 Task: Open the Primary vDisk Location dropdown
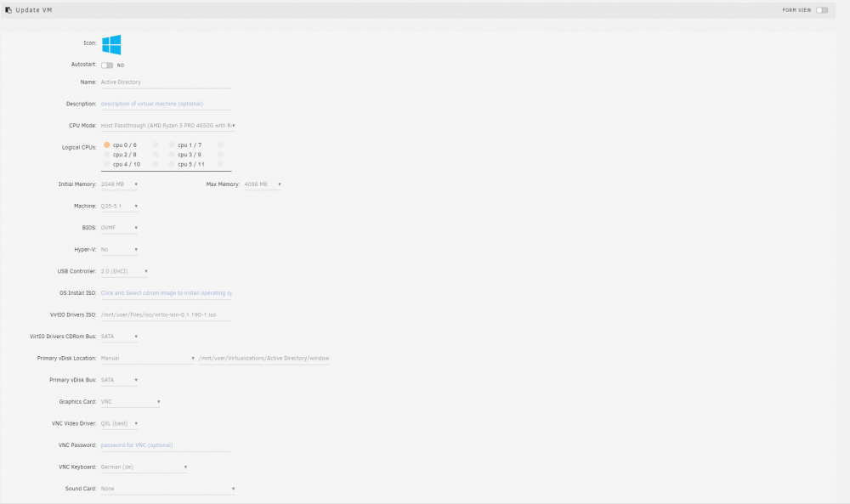tap(147, 358)
